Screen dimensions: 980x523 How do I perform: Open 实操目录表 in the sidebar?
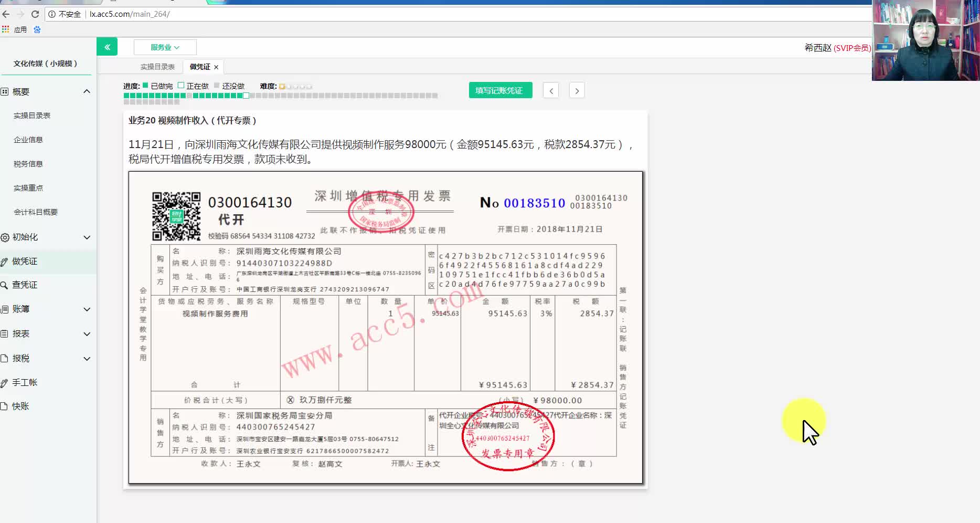(32, 116)
